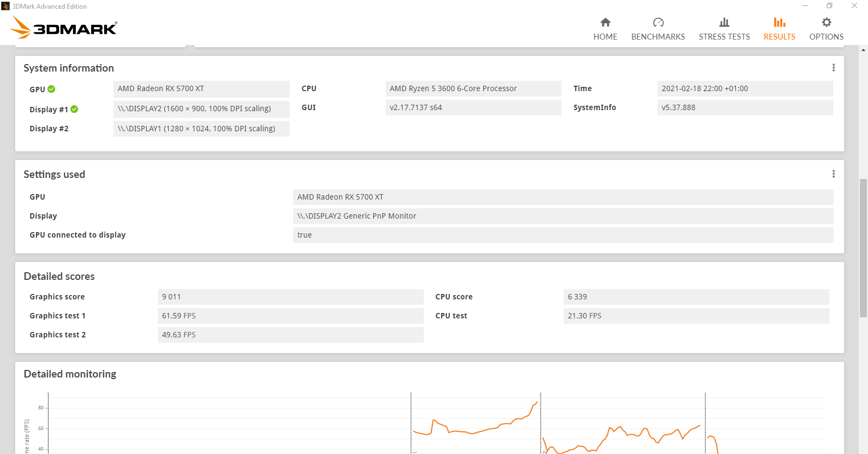Screen dimensions: 868x454
Task: Click the frame rate graph line
Action: [x=472, y=432]
